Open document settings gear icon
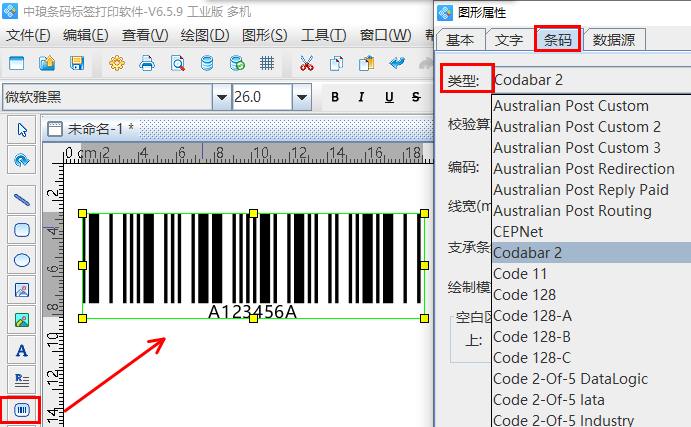 (x=117, y=63)
